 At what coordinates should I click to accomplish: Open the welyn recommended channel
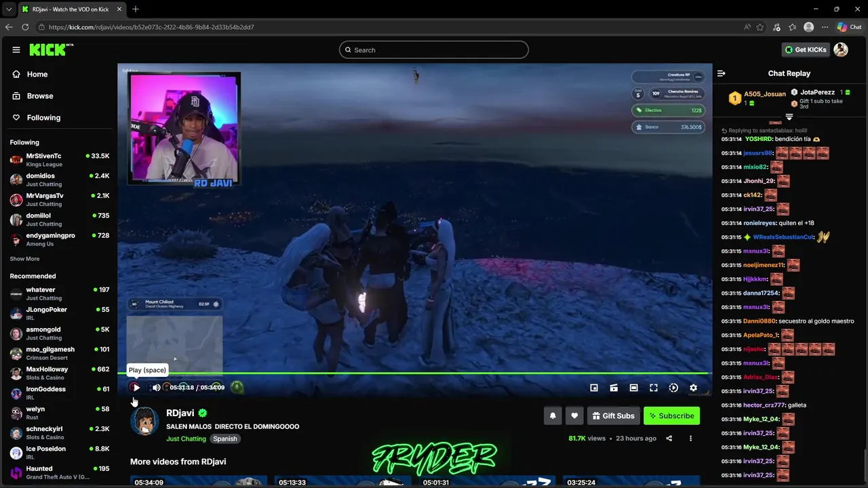pos(60,413)
